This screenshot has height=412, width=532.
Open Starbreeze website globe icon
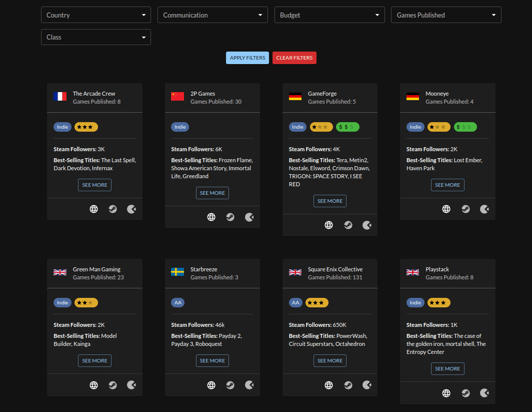click(x=211, y=385)
